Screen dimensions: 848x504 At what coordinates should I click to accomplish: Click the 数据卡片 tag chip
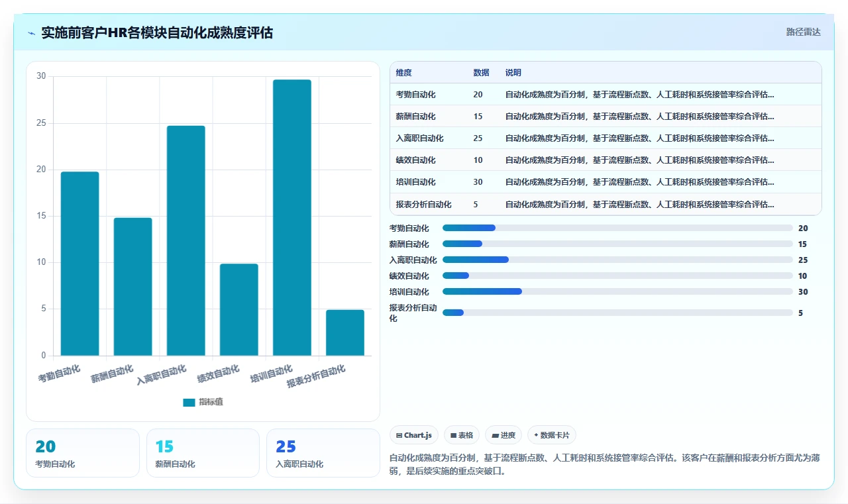click(552, 435)
